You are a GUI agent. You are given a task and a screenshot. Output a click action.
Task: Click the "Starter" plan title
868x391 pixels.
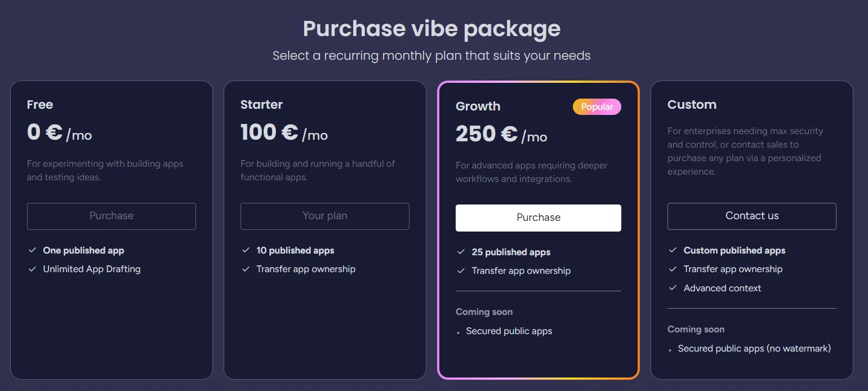click(261, 104)
